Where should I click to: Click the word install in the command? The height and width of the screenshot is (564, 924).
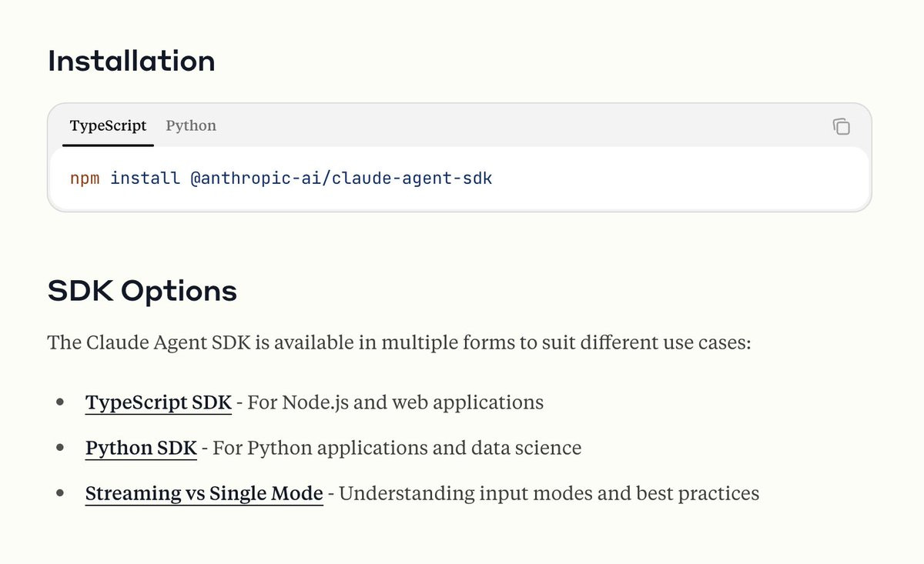tap(146, 179)
